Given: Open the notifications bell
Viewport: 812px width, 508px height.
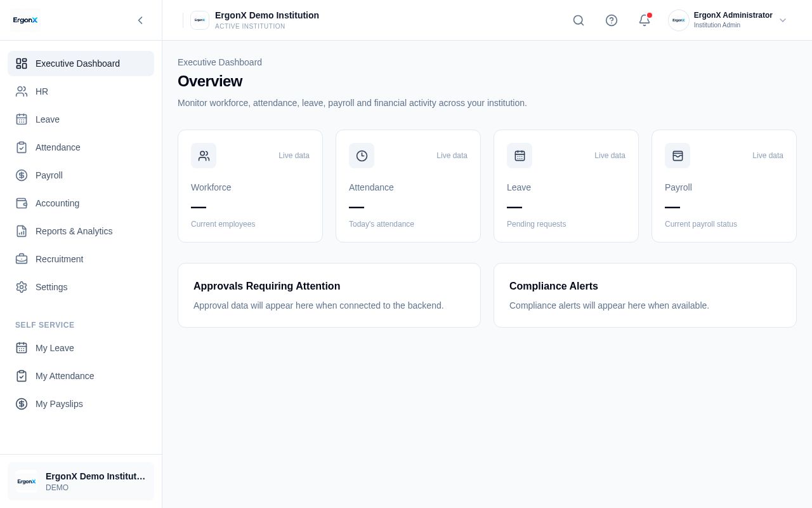Looking at the screenshot, I should click(645, 20).
